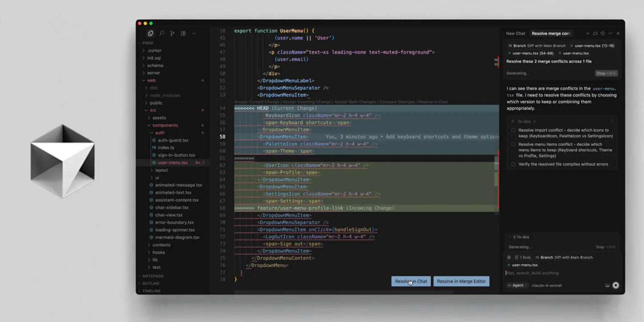Check off the Resolve menu items conflict to-do
The height and width of the screenshot is (322, 644).
(513, 144)
